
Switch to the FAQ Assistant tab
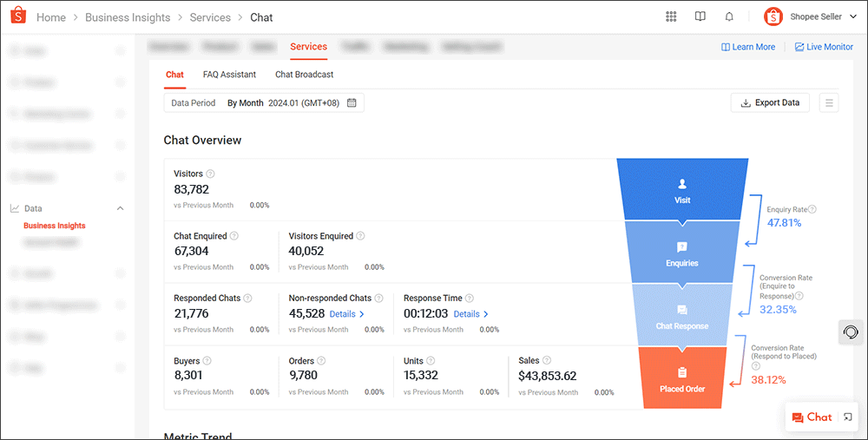(229, 75)
